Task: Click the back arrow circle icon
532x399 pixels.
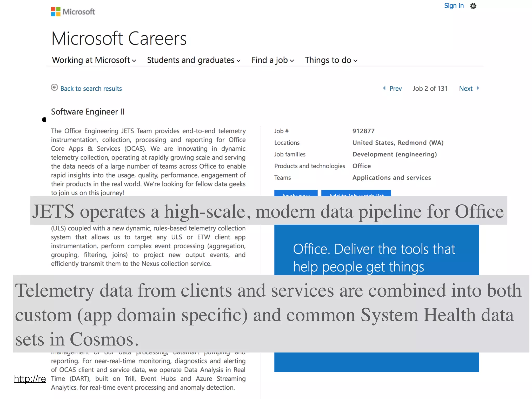Action: 54,88
